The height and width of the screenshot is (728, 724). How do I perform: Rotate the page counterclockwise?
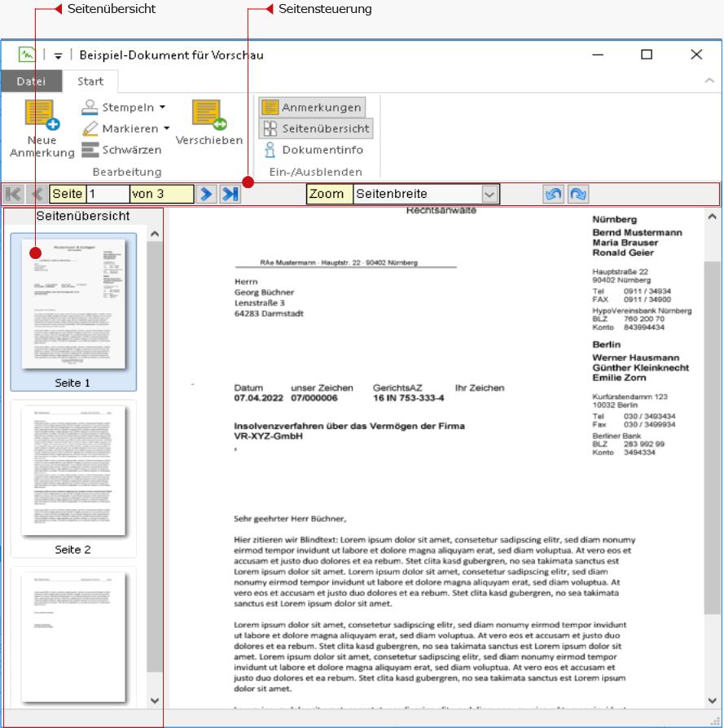point(553,194)
